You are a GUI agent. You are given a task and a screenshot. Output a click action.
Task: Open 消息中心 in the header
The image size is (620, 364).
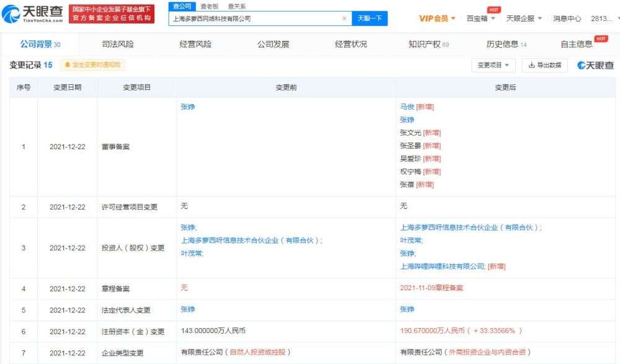tap(567, 19)
